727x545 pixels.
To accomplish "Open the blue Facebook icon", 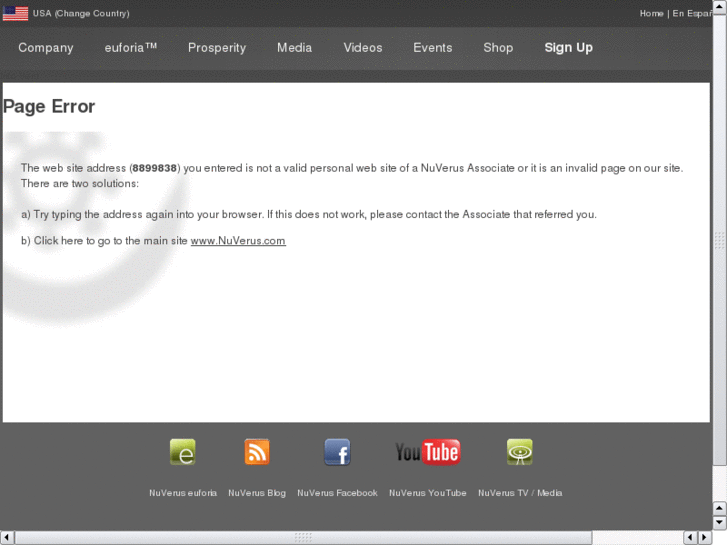I will tap(337, 452).
